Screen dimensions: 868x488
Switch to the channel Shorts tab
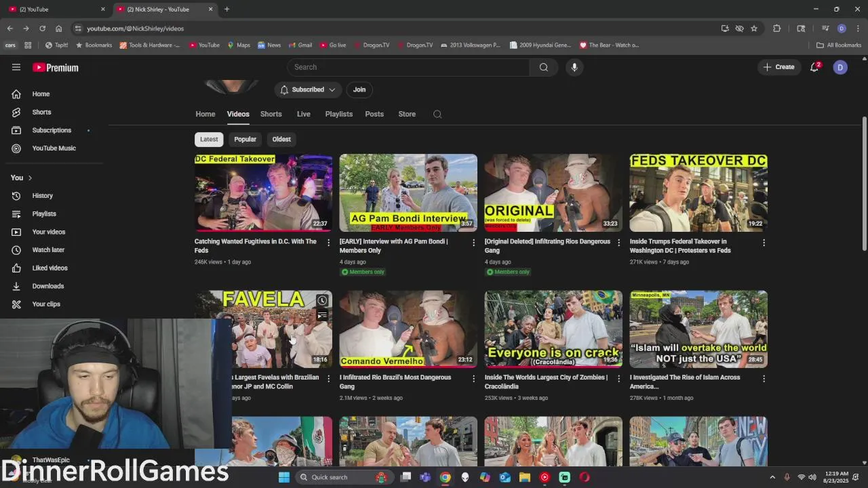271,114
